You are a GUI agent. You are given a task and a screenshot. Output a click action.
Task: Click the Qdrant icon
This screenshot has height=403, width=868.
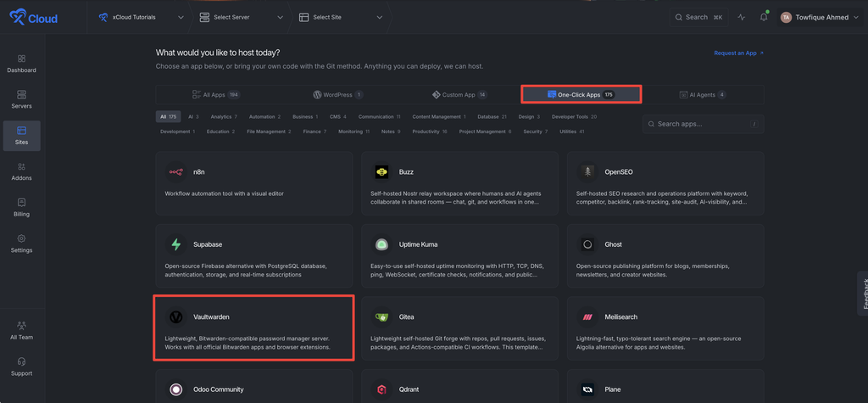pyautogui.click(x=381, y=389)
